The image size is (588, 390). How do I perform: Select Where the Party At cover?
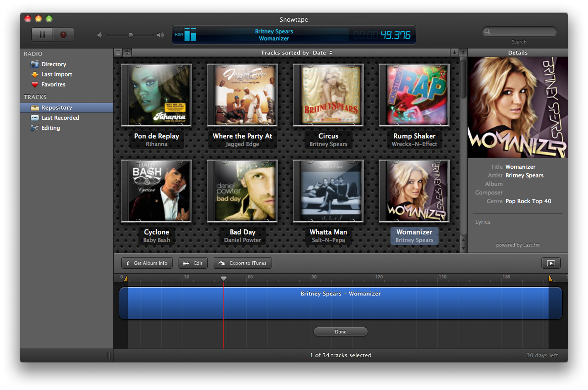(243, 95)
